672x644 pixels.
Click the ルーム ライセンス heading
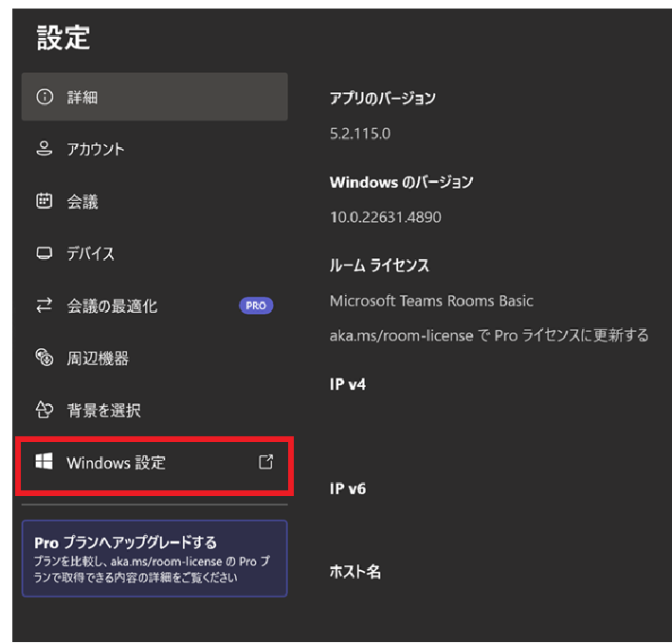click(x=379, y=266)
